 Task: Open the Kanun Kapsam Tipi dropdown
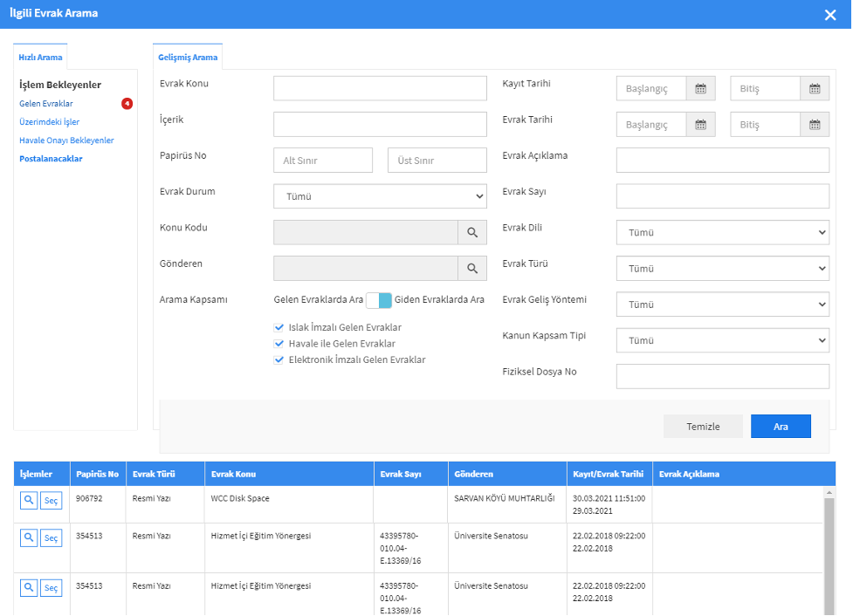722,340
